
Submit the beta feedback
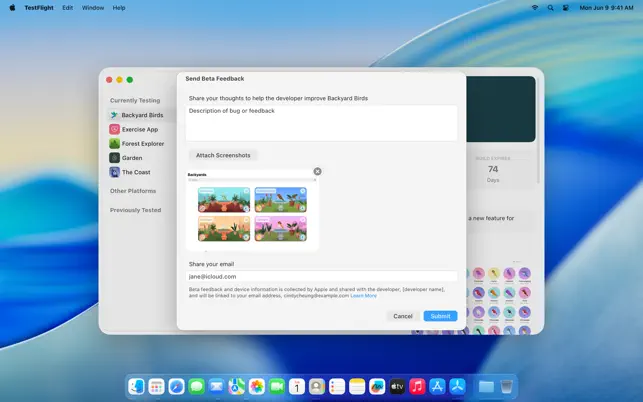point(440,316)
